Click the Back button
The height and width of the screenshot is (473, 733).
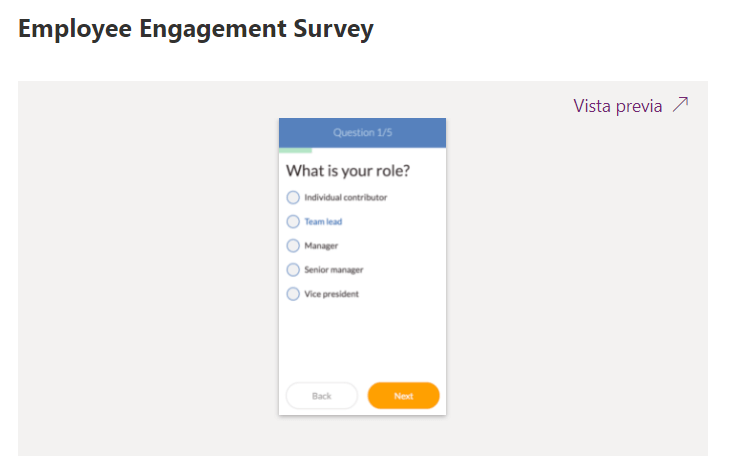click(321, 396)
